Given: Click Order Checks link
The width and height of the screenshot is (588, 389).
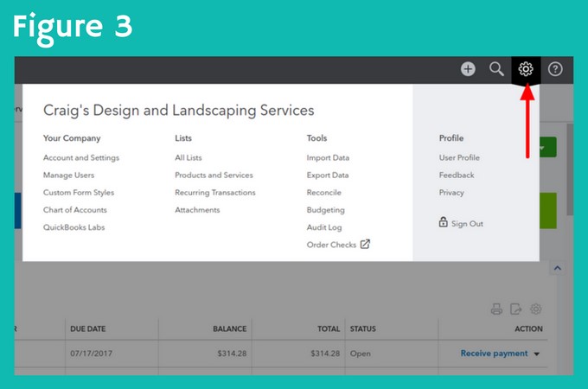Looking at the screenshot, I should 331,245.
